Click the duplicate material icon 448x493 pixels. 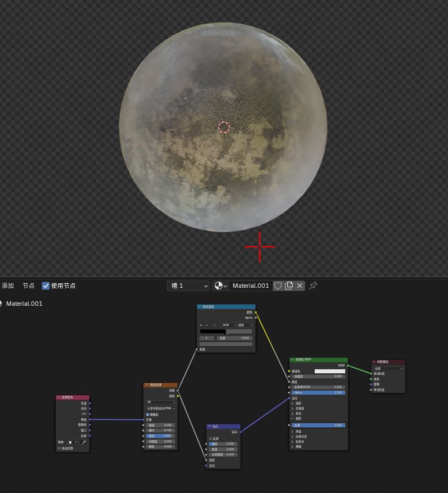[289, 286]
